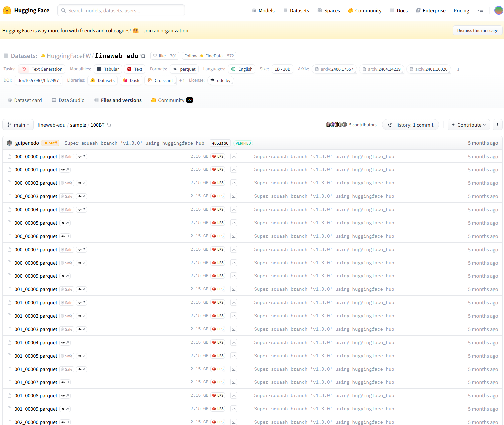Open the user avatar in top bar
This screenshot has width=504, height=425.
click(x=498, y=10)
